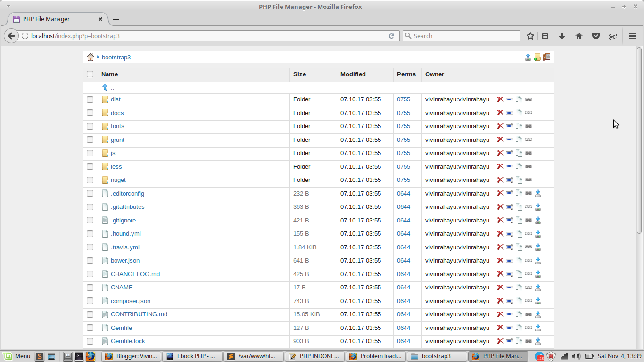
Task: Log out via the exit door icon
Action: 546,57
